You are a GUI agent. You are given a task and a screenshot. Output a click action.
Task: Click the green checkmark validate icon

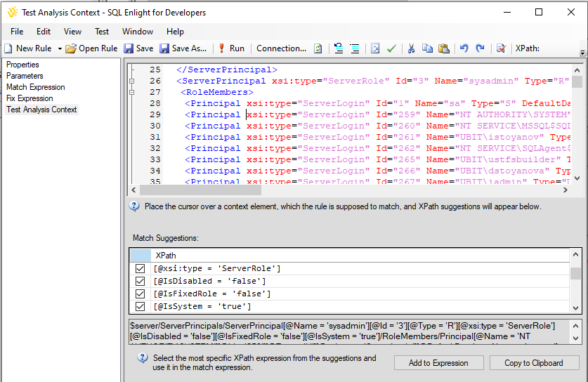pyautogui.click(x=391, y=48)
